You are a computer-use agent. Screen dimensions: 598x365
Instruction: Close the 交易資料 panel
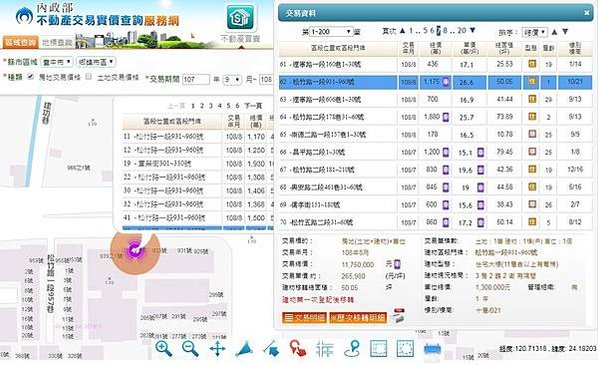tap(587, 13)
